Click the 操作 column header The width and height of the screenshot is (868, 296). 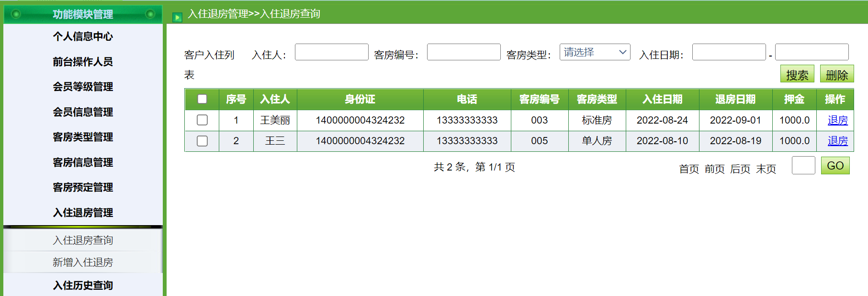coord(835,99)
